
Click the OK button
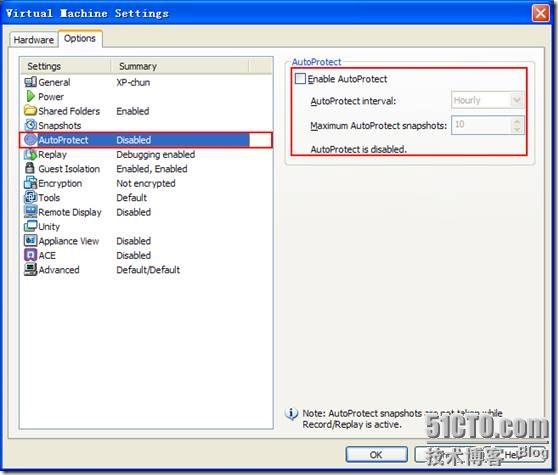coord(376,455)
